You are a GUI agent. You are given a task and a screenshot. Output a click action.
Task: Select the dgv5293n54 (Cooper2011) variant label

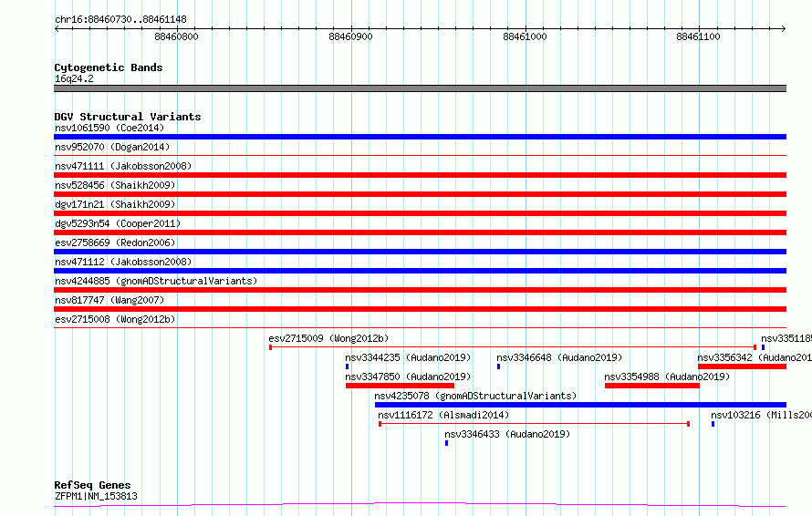[x=118, y=223]
